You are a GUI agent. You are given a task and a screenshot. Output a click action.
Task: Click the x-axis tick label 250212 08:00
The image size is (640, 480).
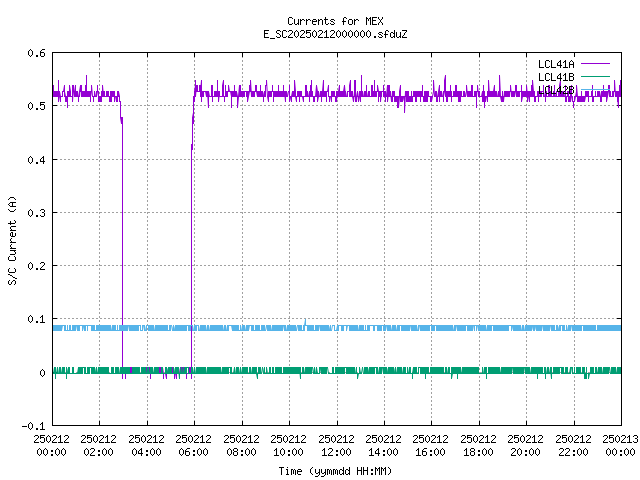tap(241, 445)
